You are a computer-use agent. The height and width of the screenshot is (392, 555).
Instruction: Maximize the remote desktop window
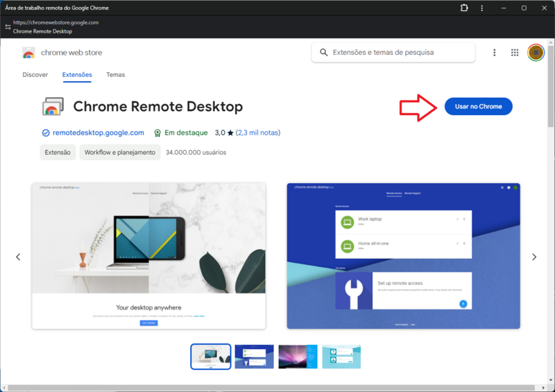tap(524, 8)
